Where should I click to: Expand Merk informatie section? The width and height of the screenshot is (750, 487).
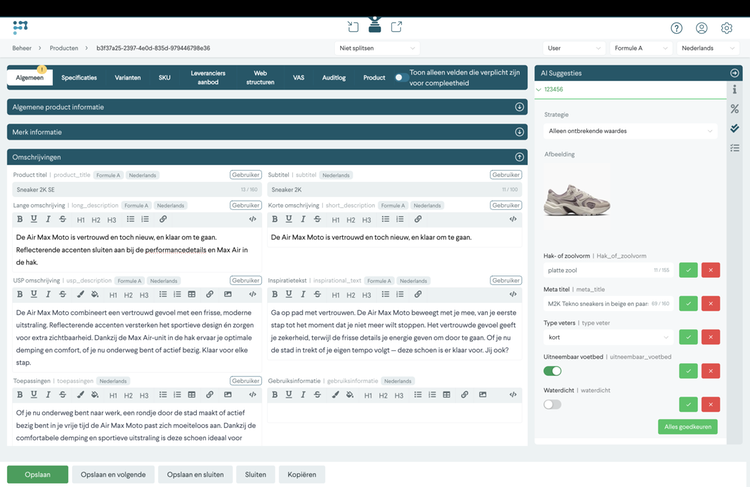[519, 132]
